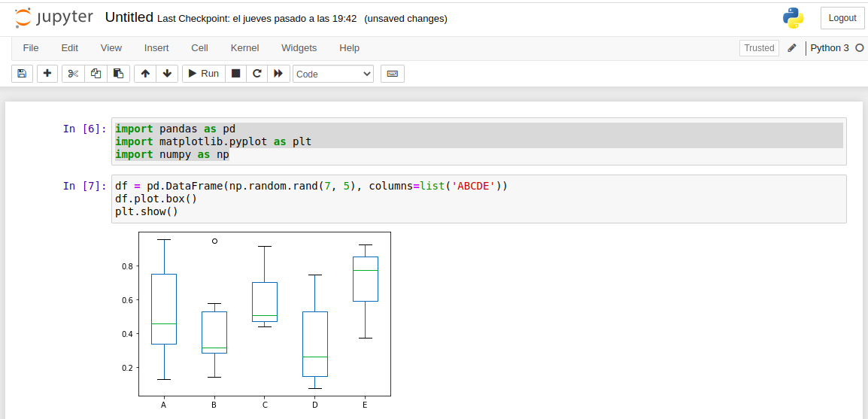Restart the kernel with circular arrow
The image size is (868, 419).
tap(257, 74)
